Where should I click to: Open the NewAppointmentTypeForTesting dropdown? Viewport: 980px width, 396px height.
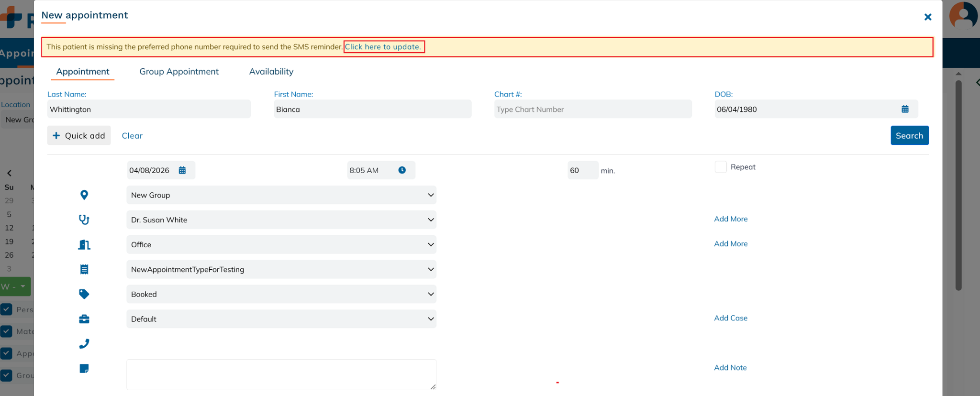coord(281,270)
